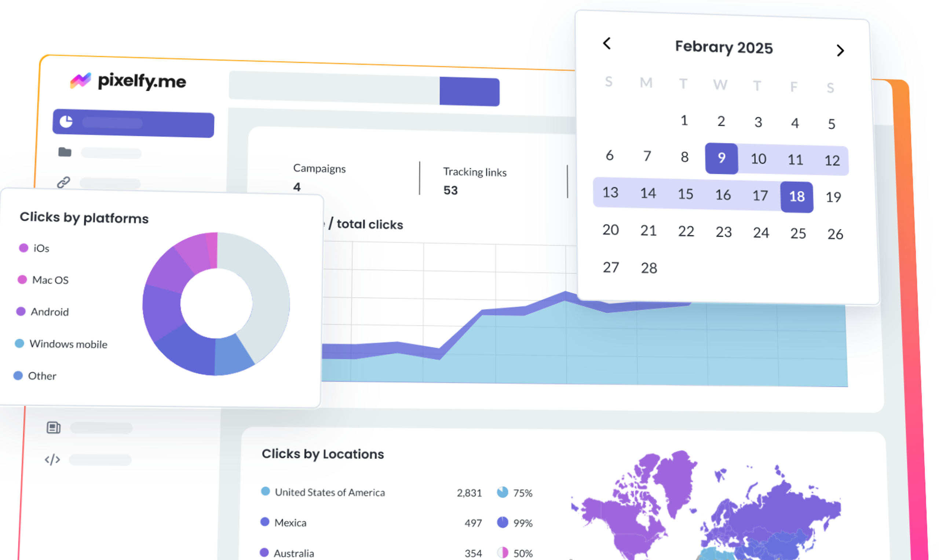Go to previous month in calendar

(x=607, y=43)
